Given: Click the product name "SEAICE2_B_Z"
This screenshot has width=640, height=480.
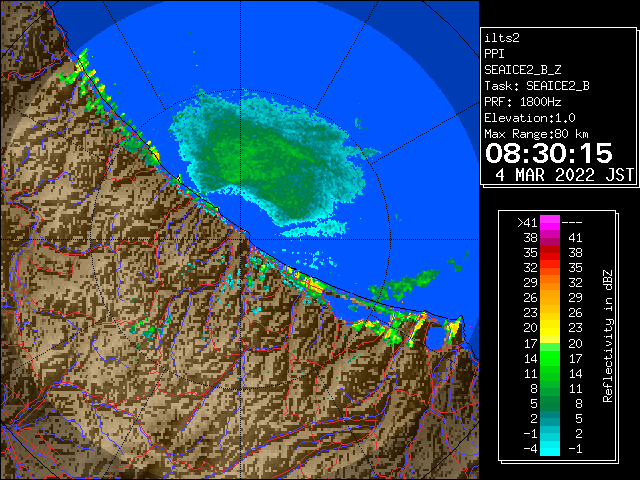Looking at the screenshot, I should [x=523, y=70].
